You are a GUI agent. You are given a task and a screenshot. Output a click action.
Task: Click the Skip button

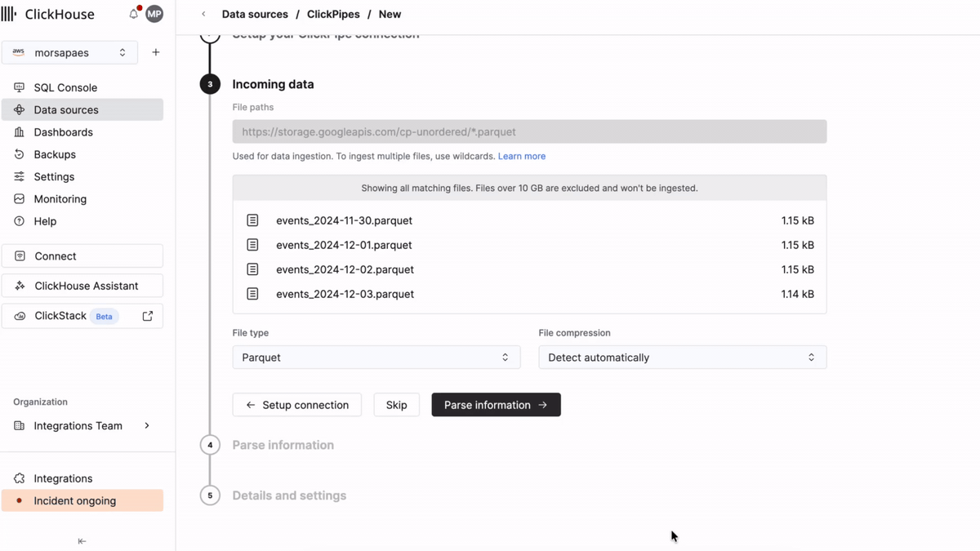coord(396,405)
